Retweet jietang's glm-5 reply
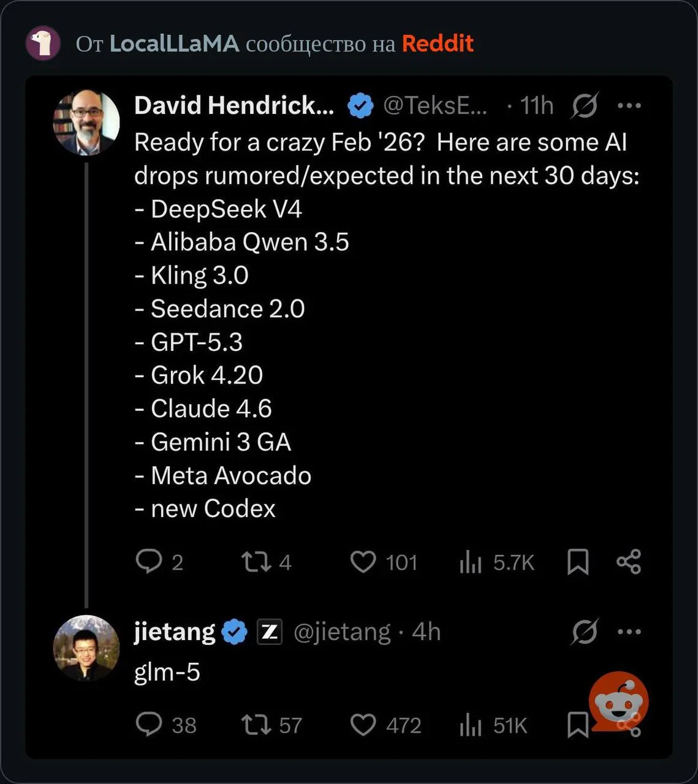The image size is (698, 784). pos(256,725)
